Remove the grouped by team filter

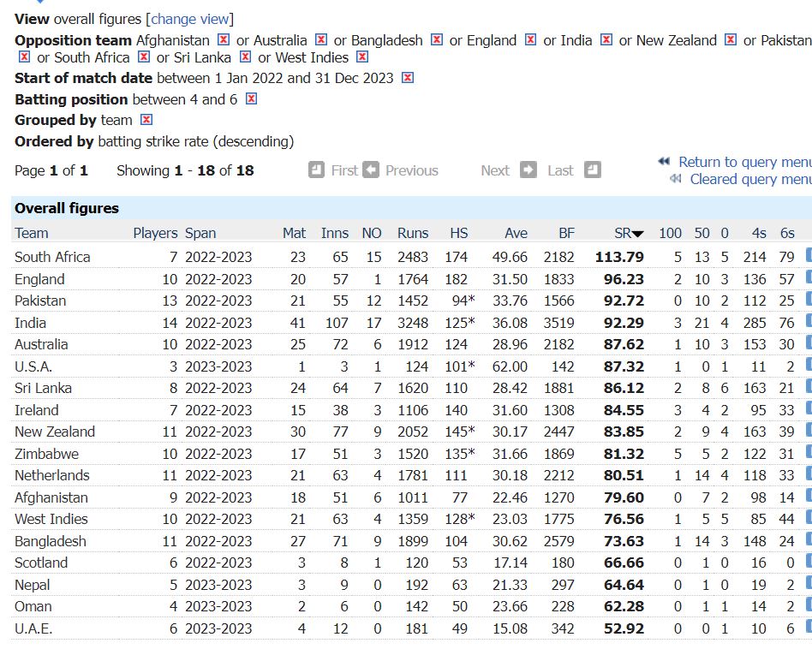pos(146,120)
